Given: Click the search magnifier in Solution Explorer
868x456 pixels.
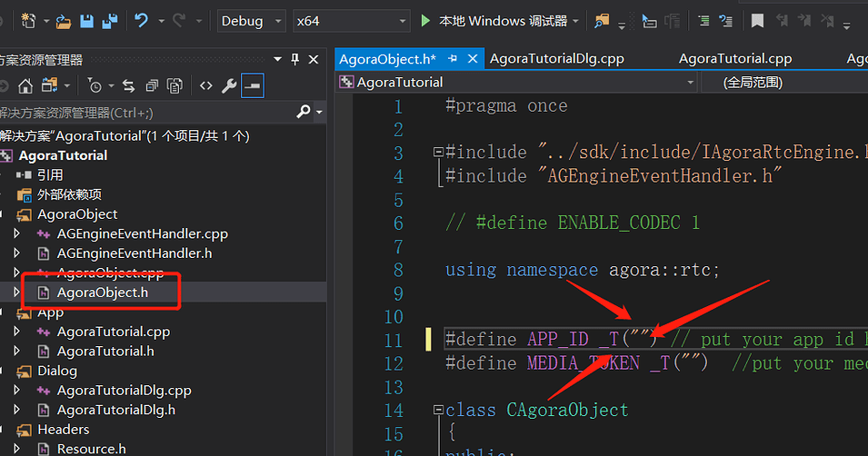Looking at the screenshot, I should 304,112.
